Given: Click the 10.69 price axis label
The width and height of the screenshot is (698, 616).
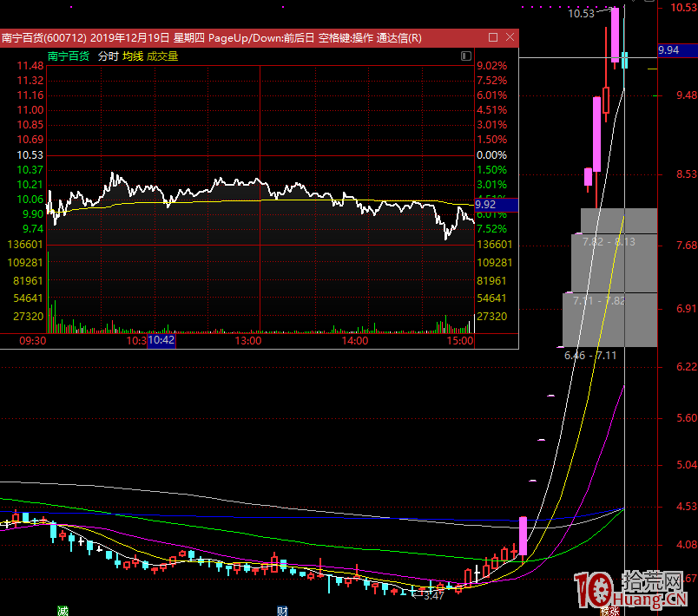Looking at the screenshot, I should tap(30, 139).
